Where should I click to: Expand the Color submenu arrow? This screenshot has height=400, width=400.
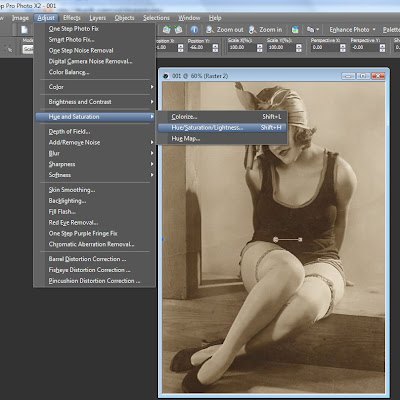(152, 87)
